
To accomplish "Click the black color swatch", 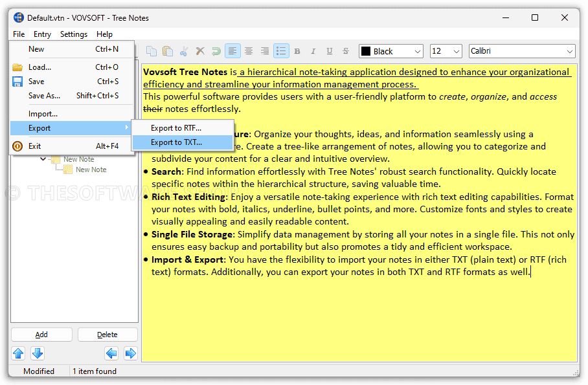I will point(366,51).
